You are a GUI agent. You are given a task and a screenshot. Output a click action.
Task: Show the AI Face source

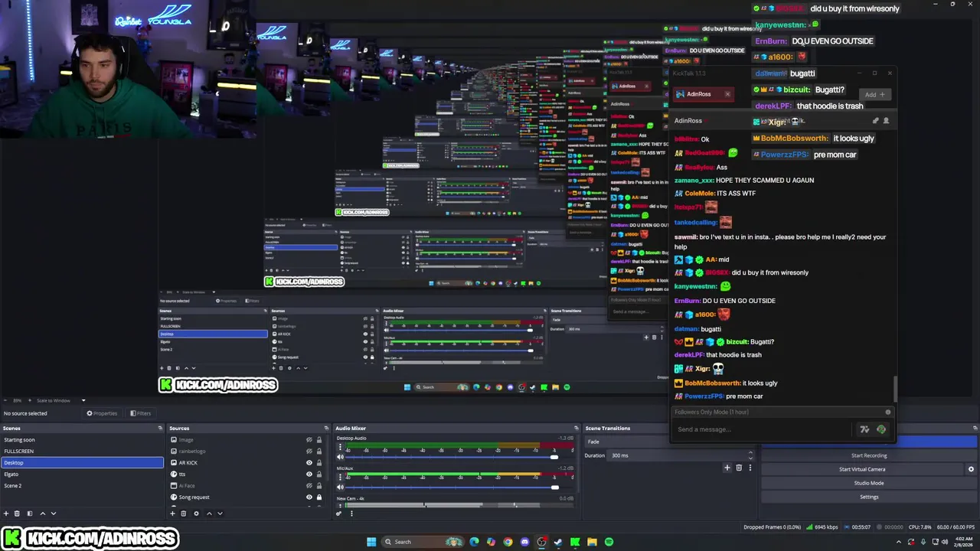click(309, 486)
